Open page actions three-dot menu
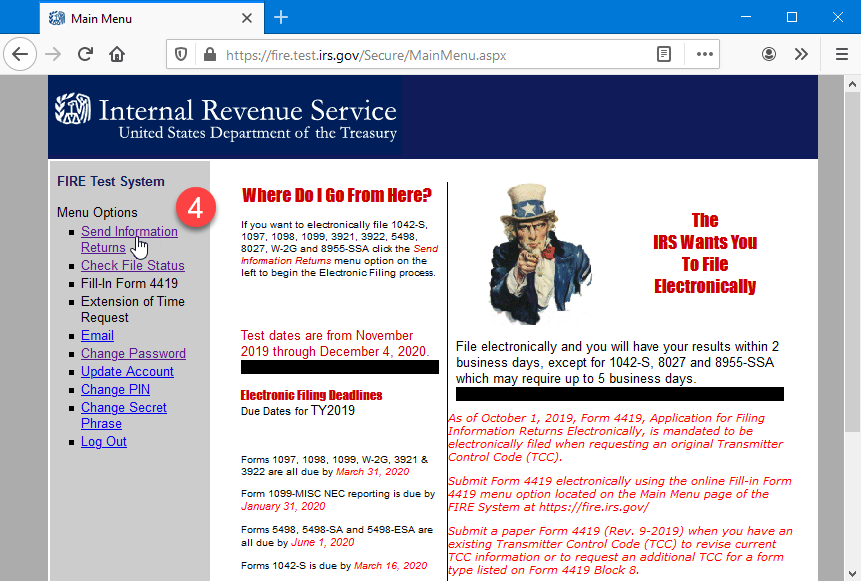Image resolution: width=861 pixels, height=581 pixels. pyautogui.click(x=705, y=54)
